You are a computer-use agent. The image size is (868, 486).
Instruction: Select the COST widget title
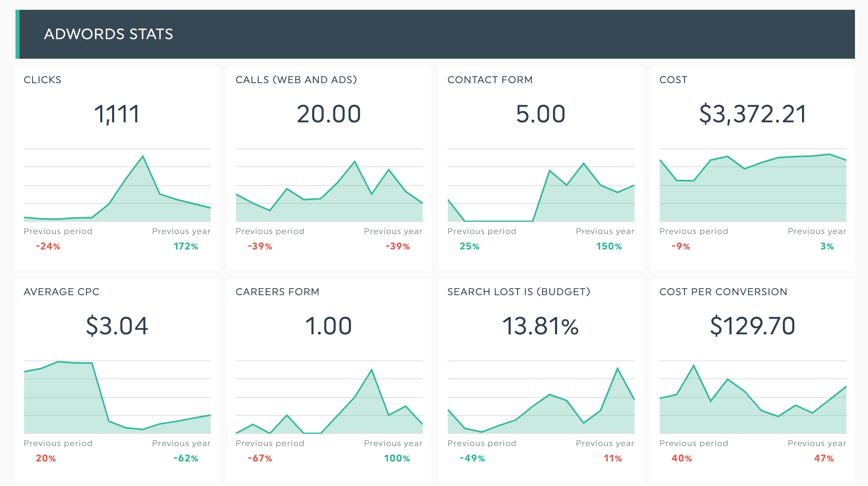point(673,80)
